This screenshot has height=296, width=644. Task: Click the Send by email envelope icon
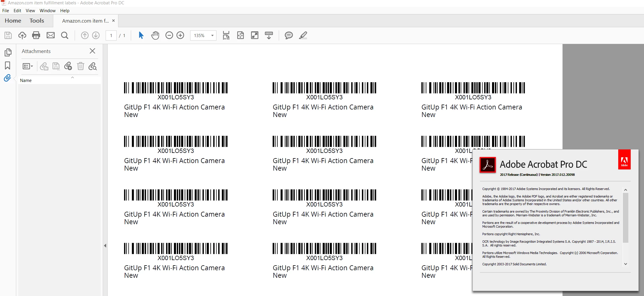[x=51, y=35]
